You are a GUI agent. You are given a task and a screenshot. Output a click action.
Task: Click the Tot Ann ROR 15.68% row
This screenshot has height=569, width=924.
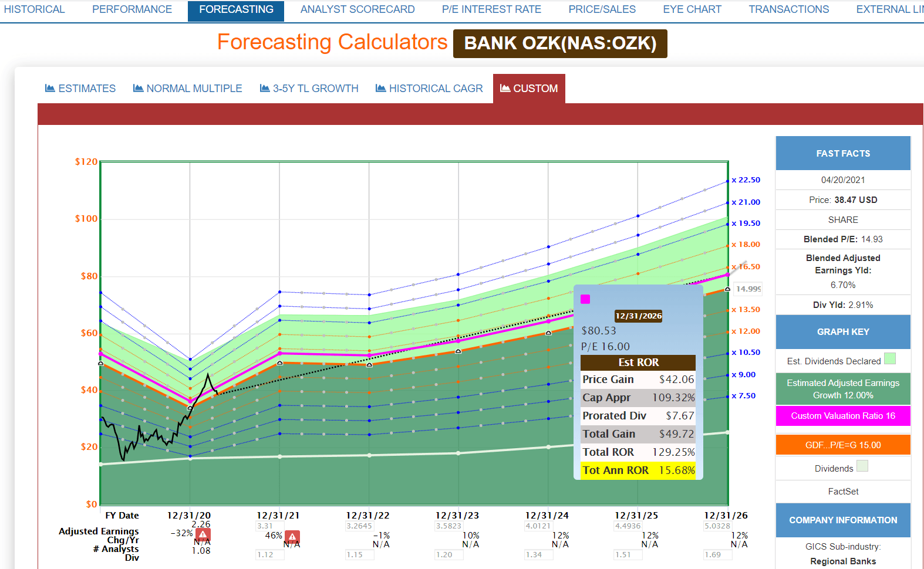tap(638, 470)
